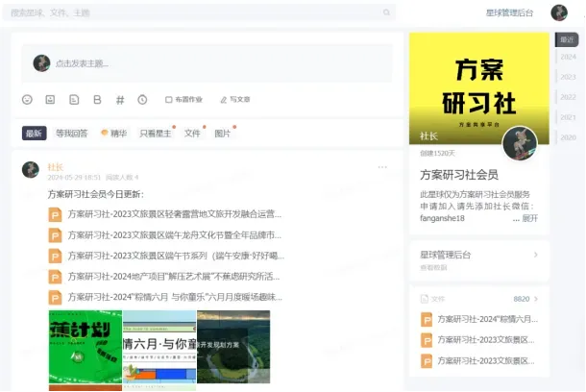
Task: Click file icon beside 端午龙舟文化节 file
Action: (55, 235)
